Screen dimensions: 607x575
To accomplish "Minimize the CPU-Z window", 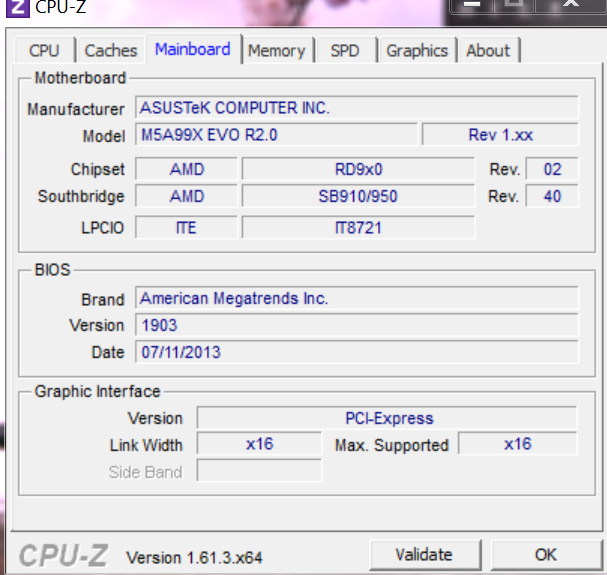I will 472,5.
